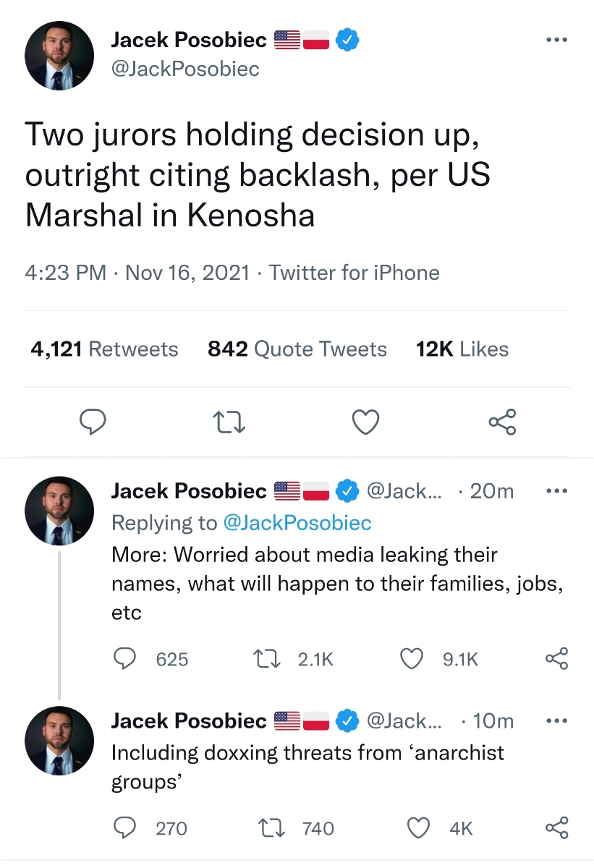
Task: Like the reply with 9.1K likes
Action: coord(412,658)
